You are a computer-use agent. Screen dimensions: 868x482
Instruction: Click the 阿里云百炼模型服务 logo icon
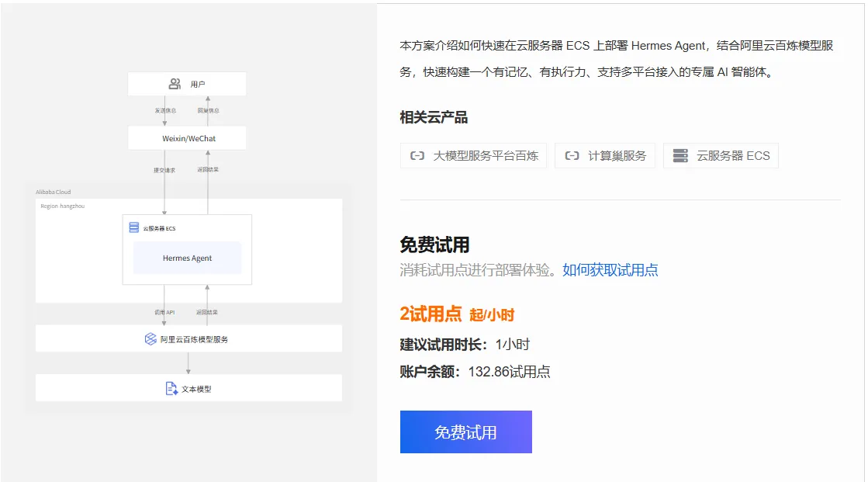tap(150, 339)
